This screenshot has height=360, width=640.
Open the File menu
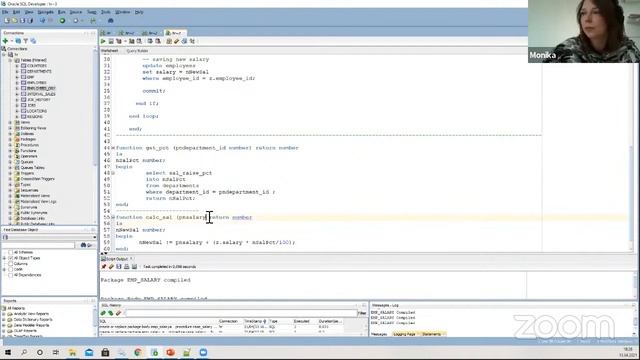click(x=5, y=12)
